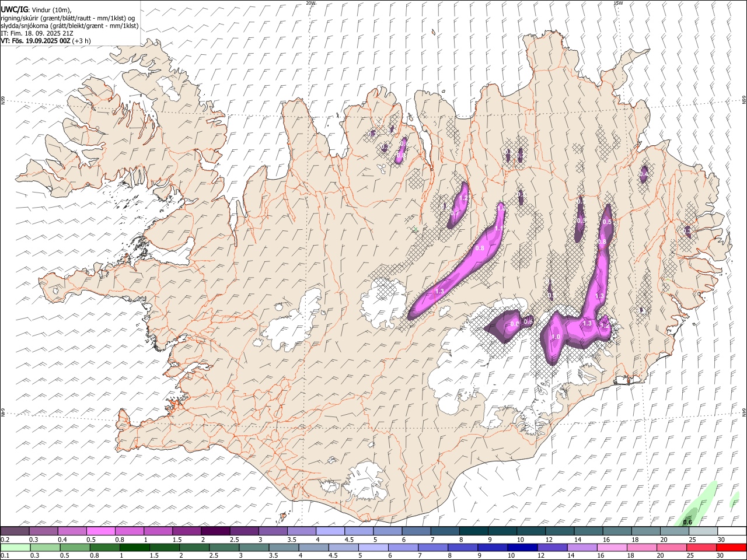Image resolution: width=747 pixels, height=560 pixels.
Task: Click the 'rigning/skúrir' legend description line
Action: point(68,17)
